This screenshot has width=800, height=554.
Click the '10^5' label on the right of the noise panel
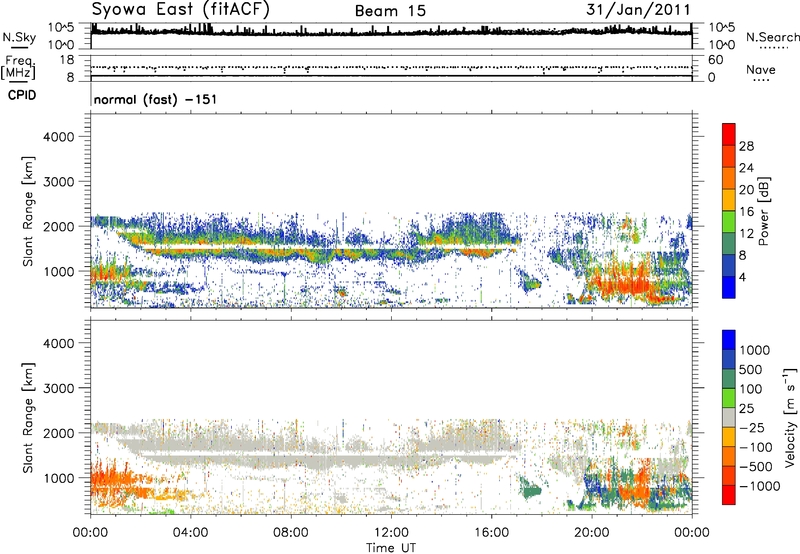722,27
